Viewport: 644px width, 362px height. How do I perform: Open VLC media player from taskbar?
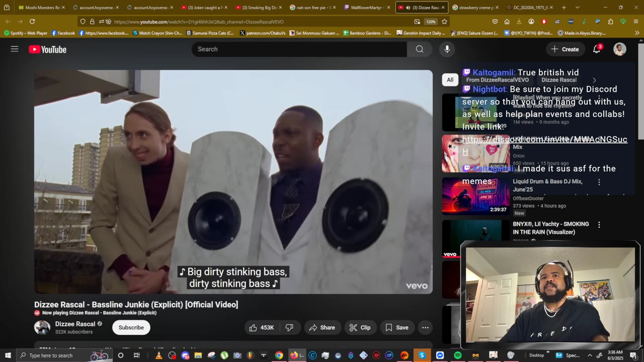click(x=159, y=355)
